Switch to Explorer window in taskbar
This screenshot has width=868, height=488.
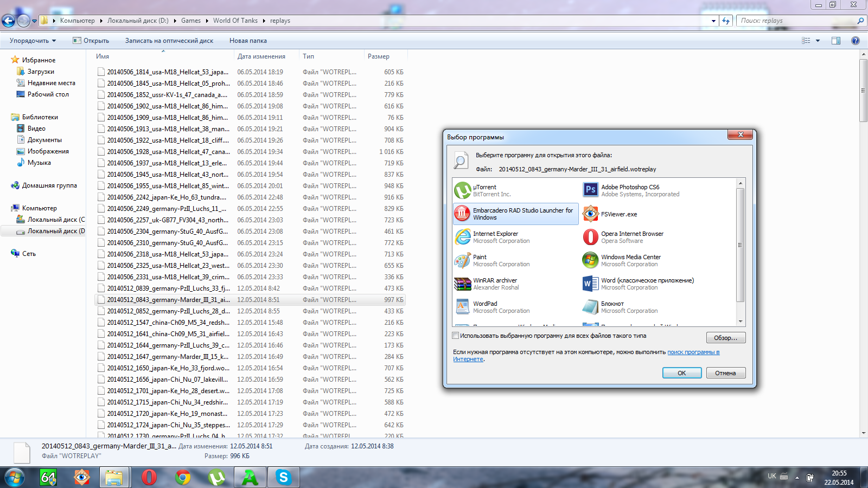pos(114,477)
